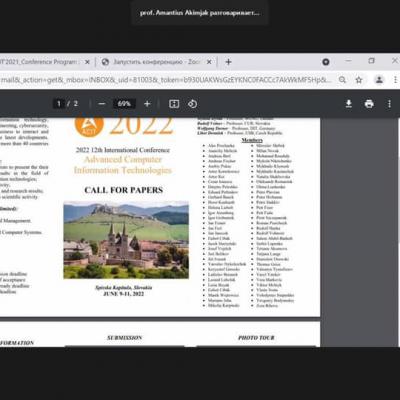Click the ACIT orange logo
The height and width of the screenshot is (400, 400).
pyautogui.click(x=89, y=126)
